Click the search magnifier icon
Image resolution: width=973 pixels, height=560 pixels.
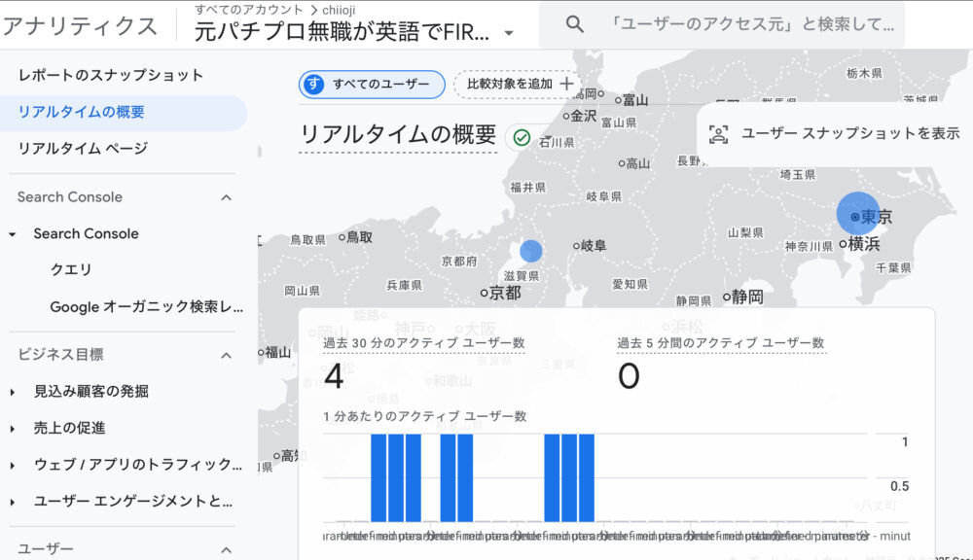pyautogui.click(x=575, y=24)
